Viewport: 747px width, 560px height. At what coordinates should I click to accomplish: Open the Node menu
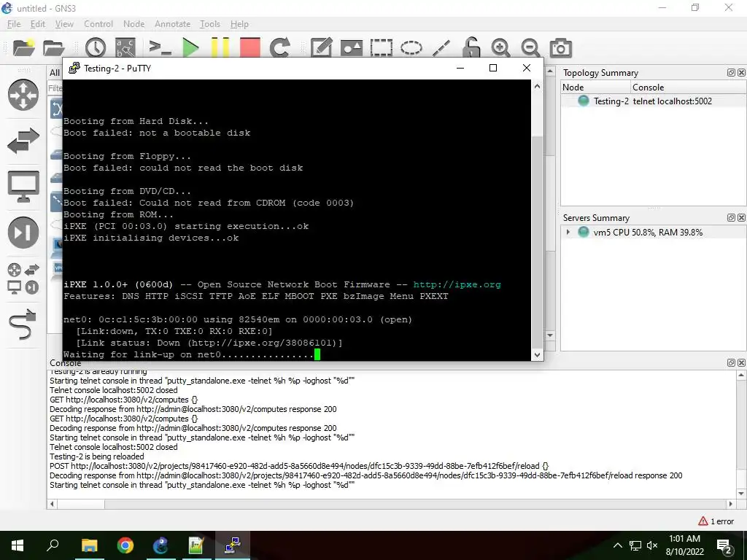point(133,24)
